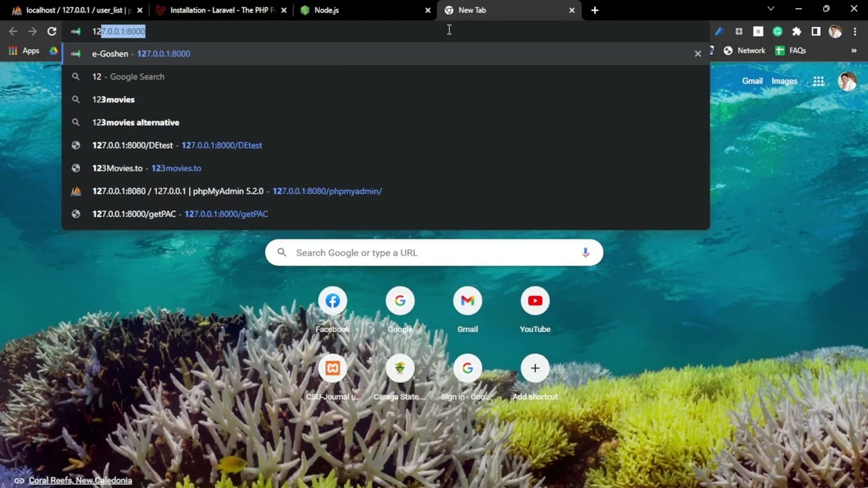Select the 127.0.0.1:8000/getPAC suggestion
This screenshot has height=488, width=868.
(x=385, y=214)
